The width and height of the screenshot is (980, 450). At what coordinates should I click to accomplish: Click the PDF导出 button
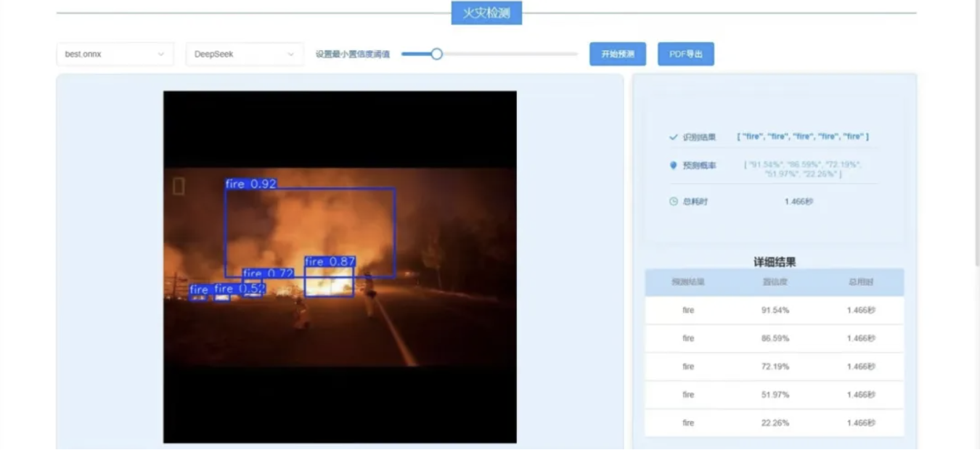point(686,54)
